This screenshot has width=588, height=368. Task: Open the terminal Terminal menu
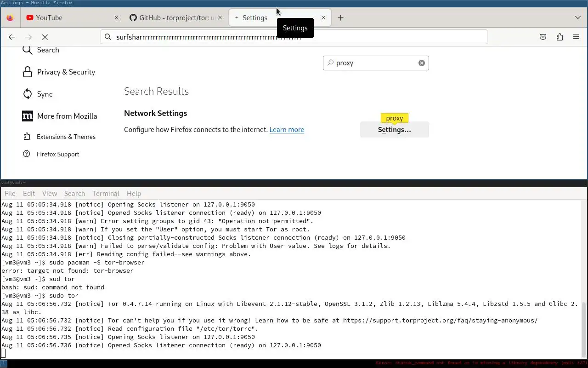(x=106, y=194)
